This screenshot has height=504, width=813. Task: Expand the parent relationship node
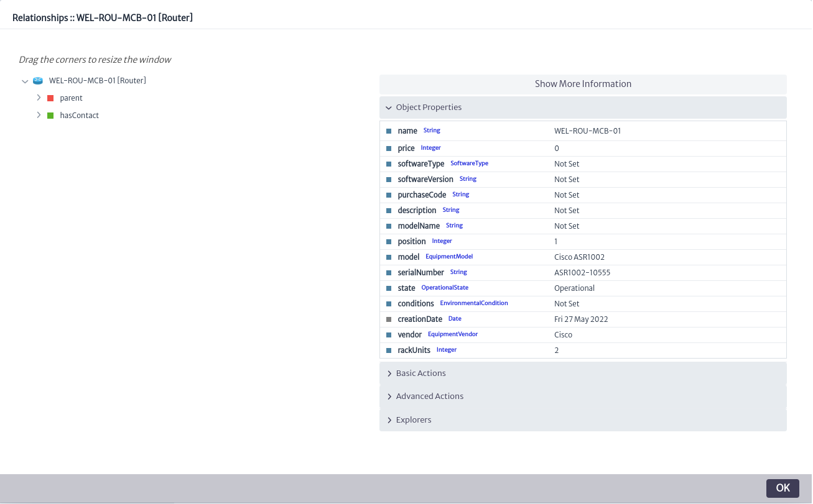click(39, 98)
